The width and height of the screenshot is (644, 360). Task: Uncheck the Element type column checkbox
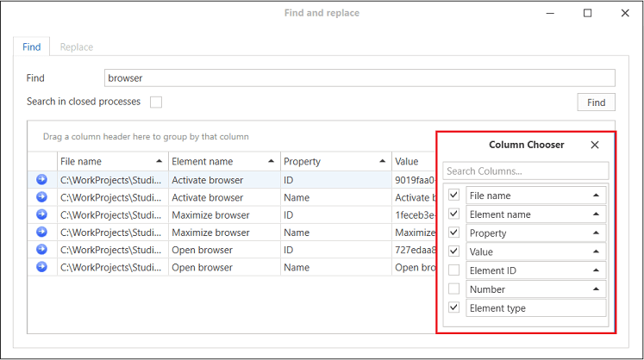(x=453, y=307)
